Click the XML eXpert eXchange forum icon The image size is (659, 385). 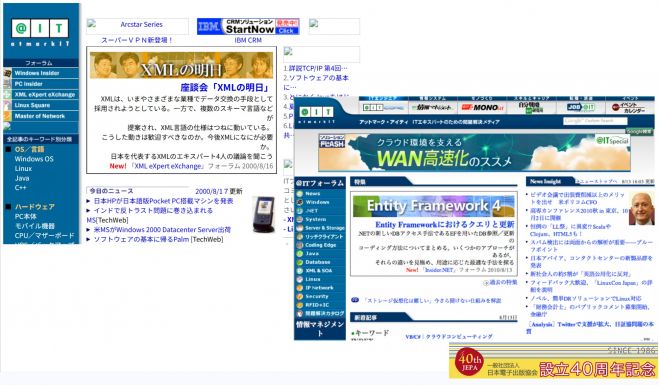click(8, 95)
